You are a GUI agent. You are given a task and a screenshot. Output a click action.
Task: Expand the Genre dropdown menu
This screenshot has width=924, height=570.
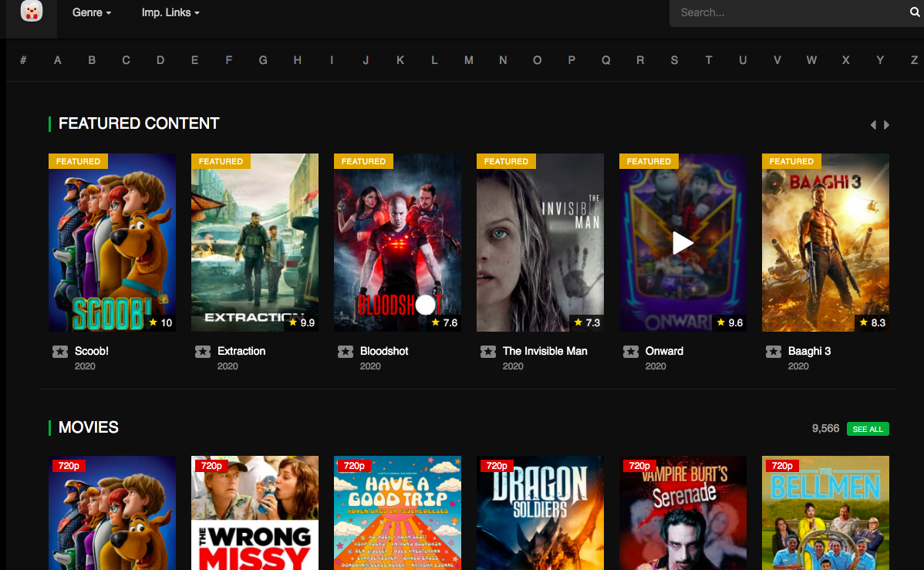92,13
